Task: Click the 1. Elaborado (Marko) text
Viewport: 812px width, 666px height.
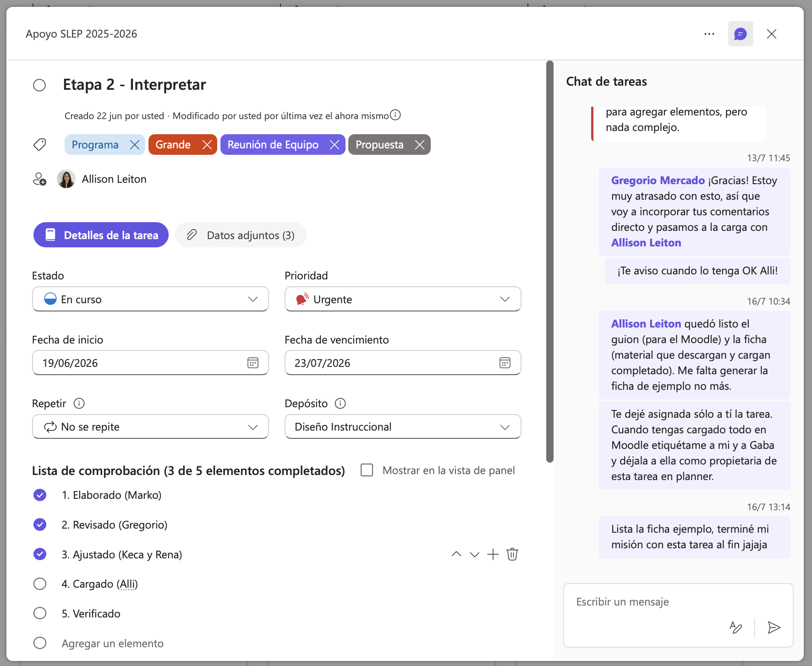Action: (x=112, y=495)
